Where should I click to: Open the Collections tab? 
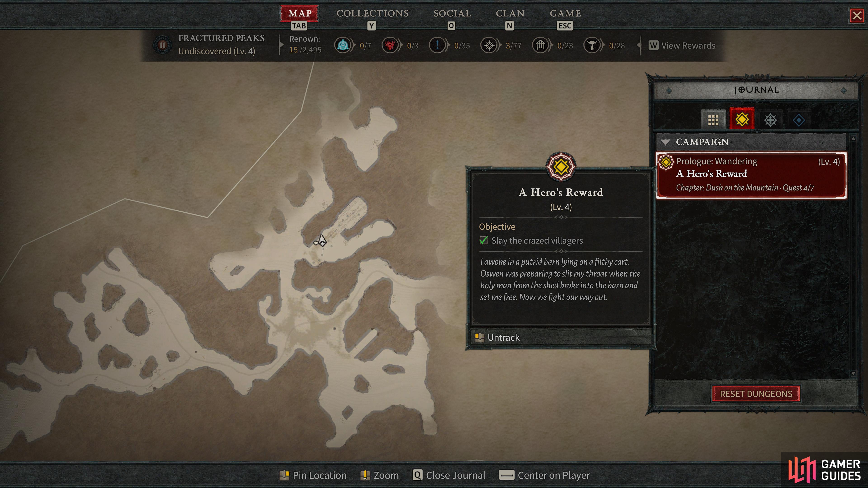(x=372, y=14)
